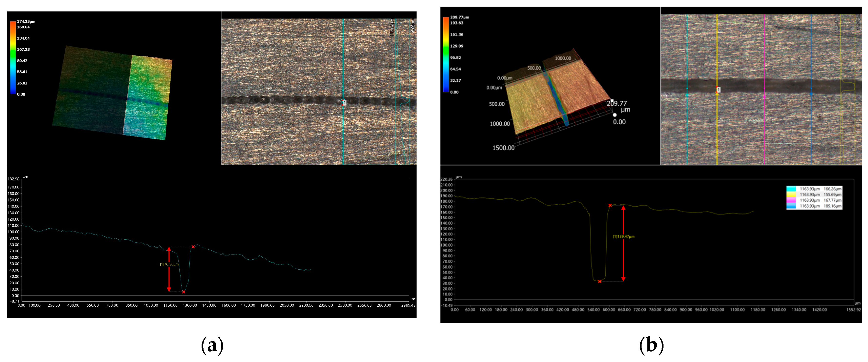
Task: Click white dot marker near 0.00 on 3D view
Action: pos(615,115)
